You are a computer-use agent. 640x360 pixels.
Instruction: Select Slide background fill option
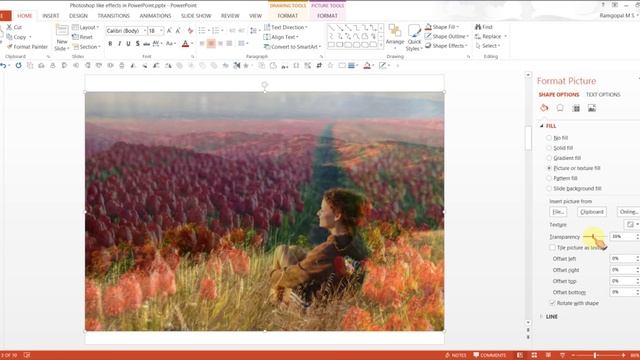(x=549, y=189)
